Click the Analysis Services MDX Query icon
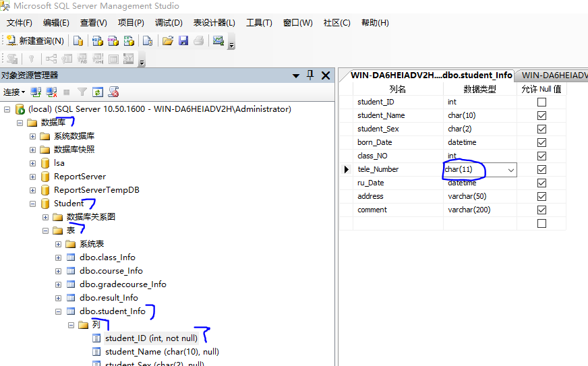Viewport: 588px width, 366px height. tap(98, 40)
